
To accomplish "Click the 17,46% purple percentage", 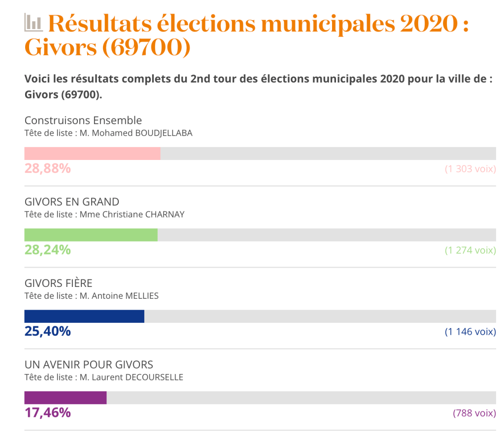I will coord(47,412).
